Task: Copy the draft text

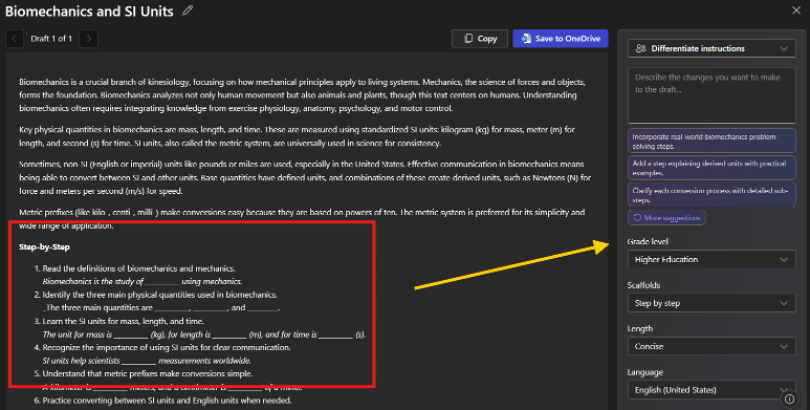Action: point(479,39)
